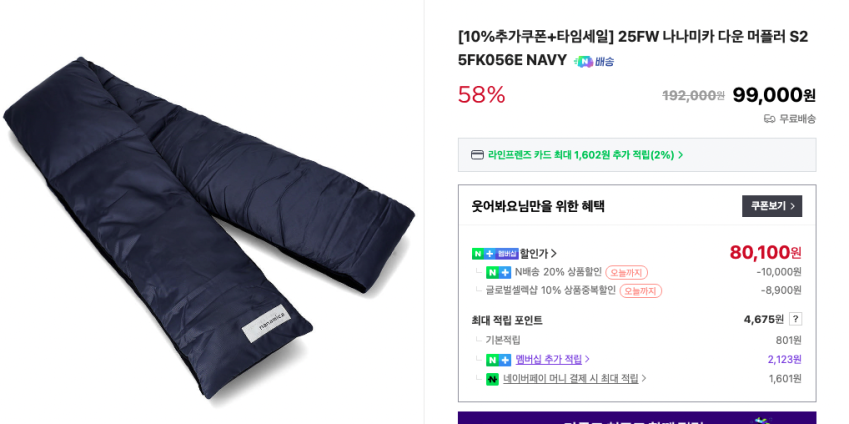
Task: Open the 멤버십 추가 적립 chevron
Action: coord(587,359)
